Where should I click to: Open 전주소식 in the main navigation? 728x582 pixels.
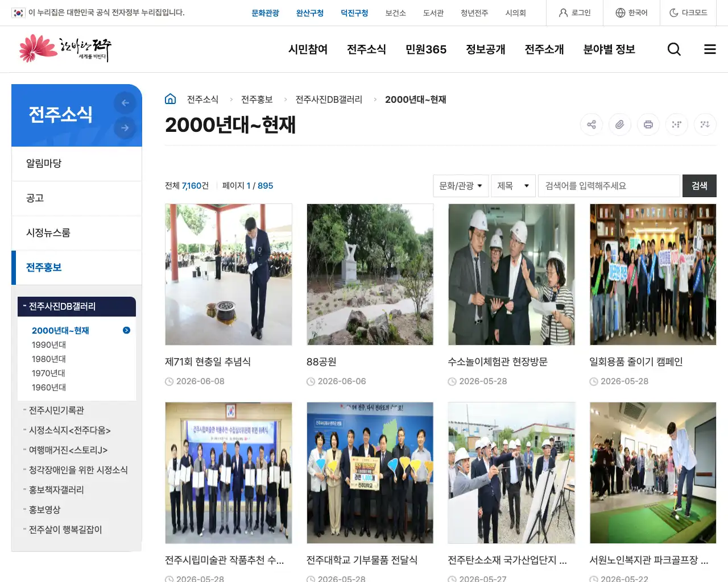pyautogui.click(x=366, y=49)
